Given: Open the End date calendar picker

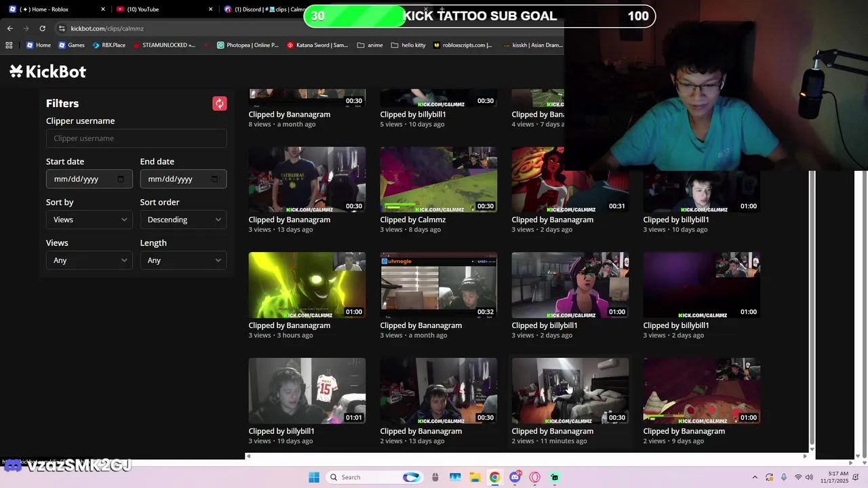Looking at the screenshot, I should click(x=215, y=179).
